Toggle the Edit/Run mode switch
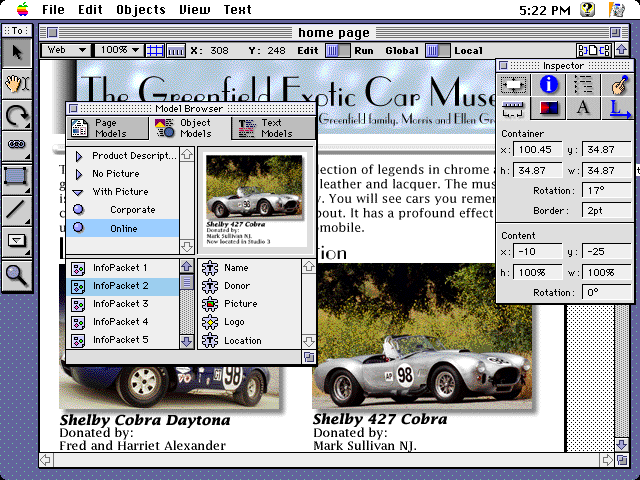640x480 pixels. [338, 51]
